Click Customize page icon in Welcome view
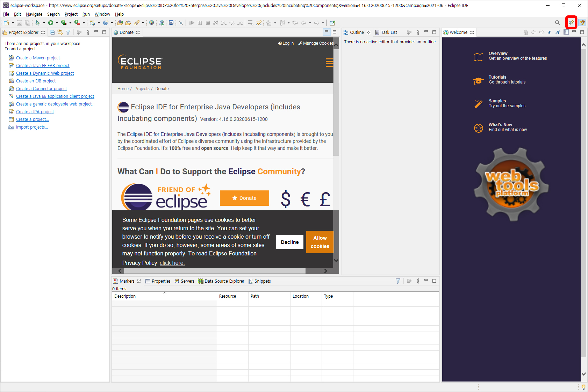588x392 pixels. coord(566,32)
